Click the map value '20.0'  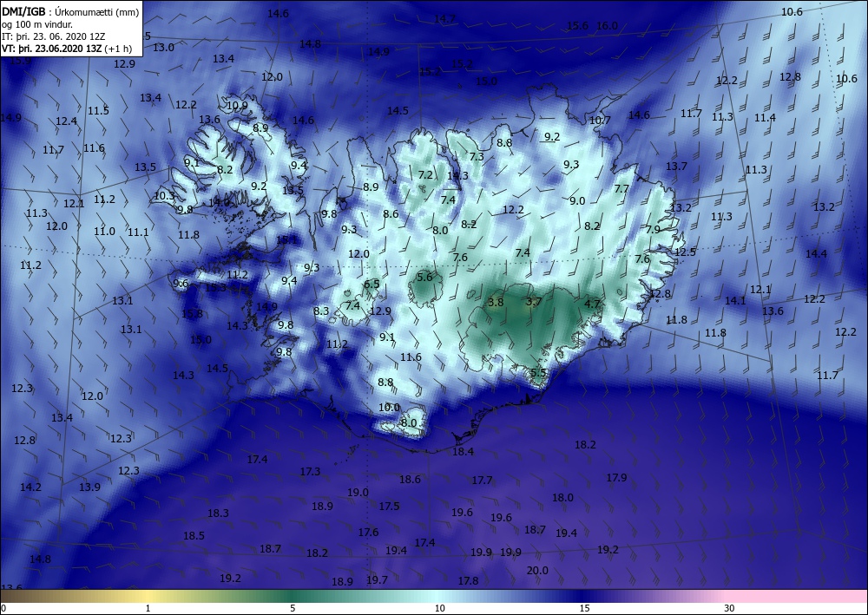click(x=537, y=570)
